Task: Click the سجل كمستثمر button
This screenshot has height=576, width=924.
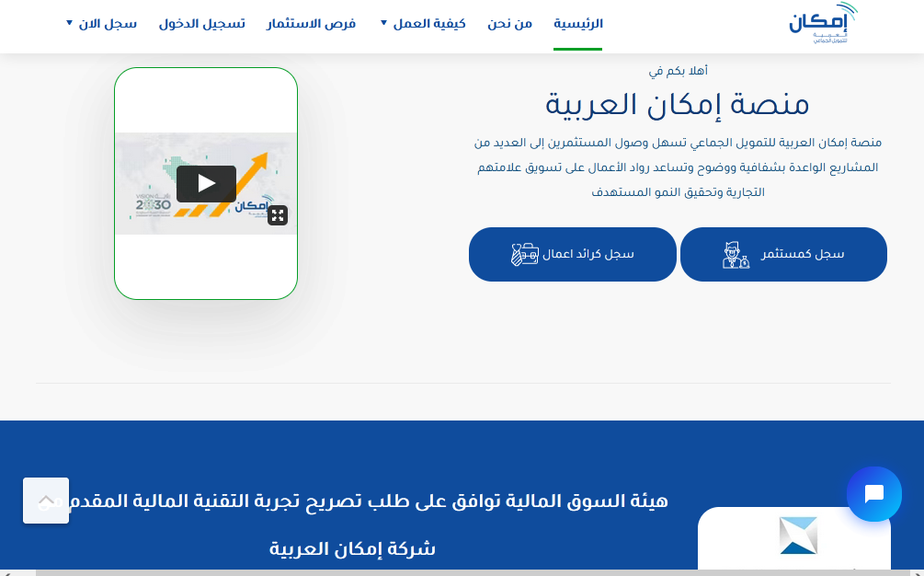Action: [x=783, y=254]
